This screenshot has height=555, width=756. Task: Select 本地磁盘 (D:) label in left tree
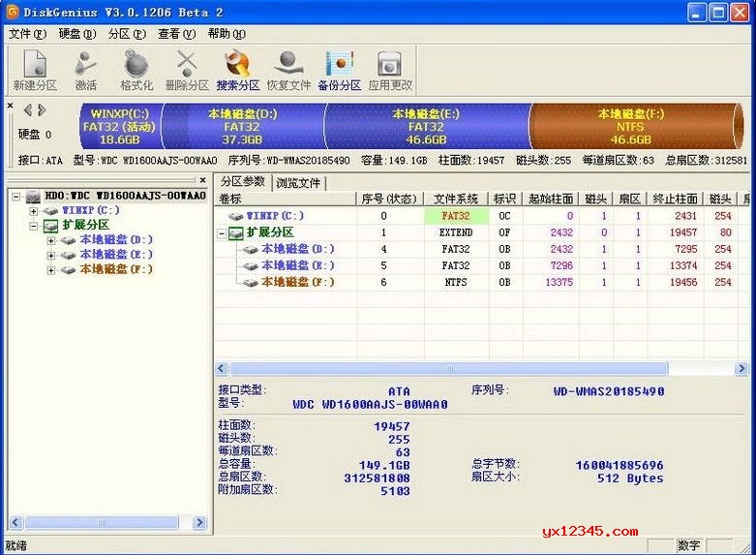pos(116,240)
